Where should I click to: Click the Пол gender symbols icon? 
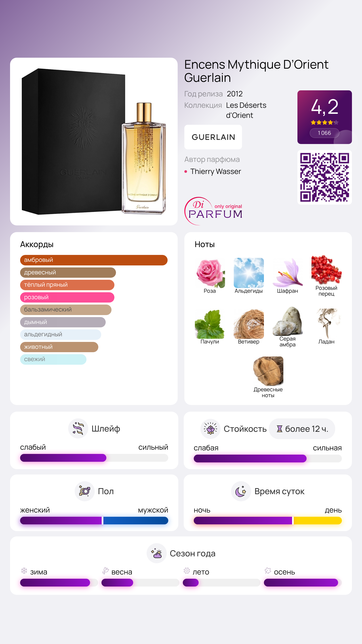point(84,491)
